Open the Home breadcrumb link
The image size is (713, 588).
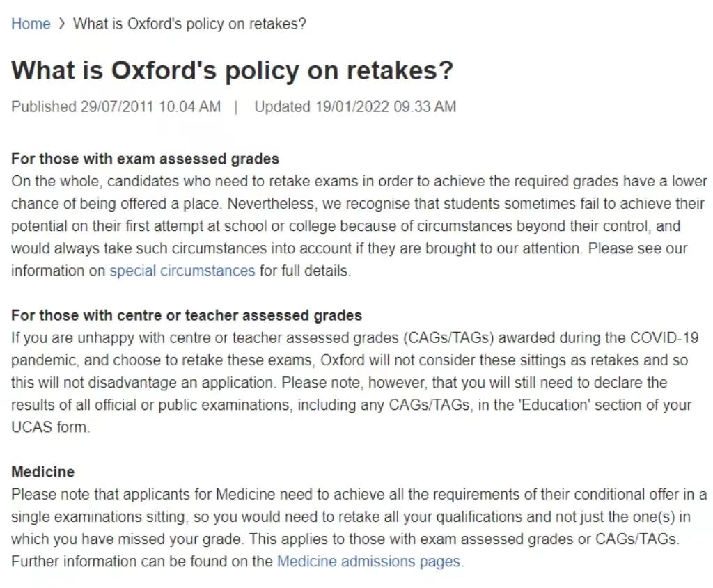pos(31,24)
